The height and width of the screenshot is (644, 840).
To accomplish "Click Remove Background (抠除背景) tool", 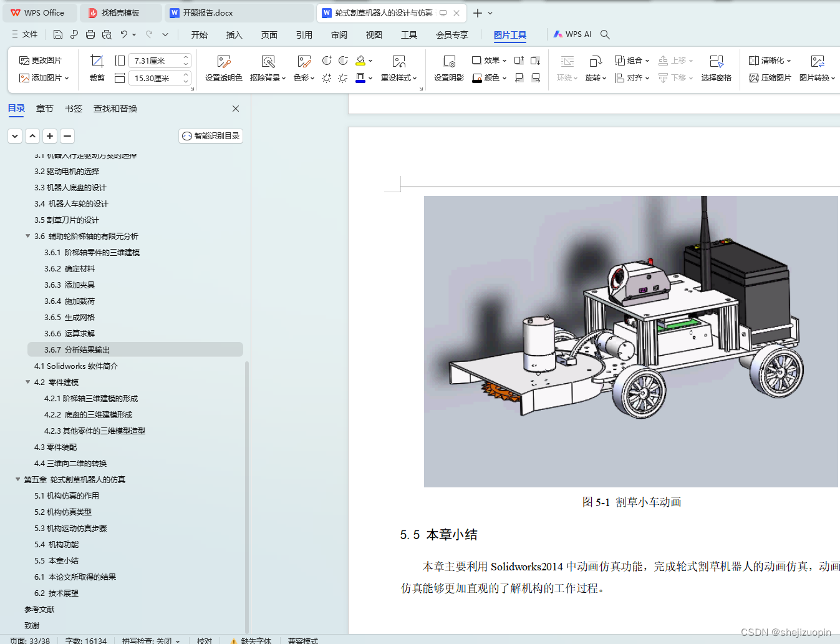I will [268, 69].
